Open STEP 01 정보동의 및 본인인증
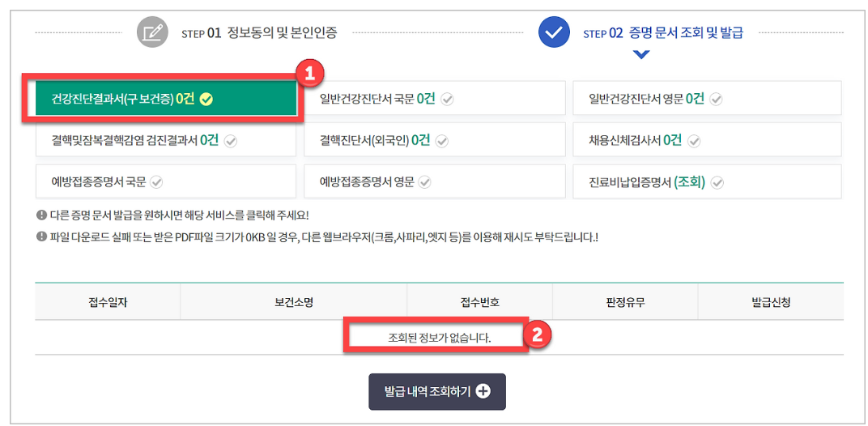Viewport: 868px width, 426px height. click(258, 33)
